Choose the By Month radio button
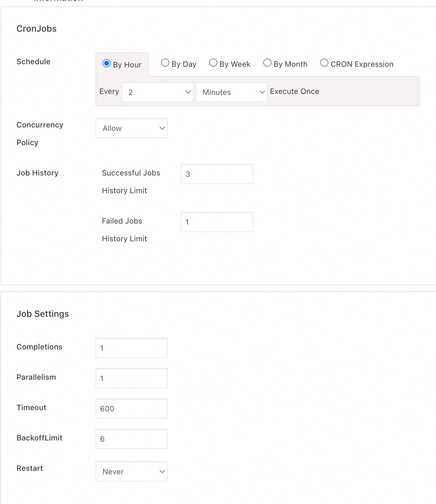The image size is (436, 504). (267, 63)
